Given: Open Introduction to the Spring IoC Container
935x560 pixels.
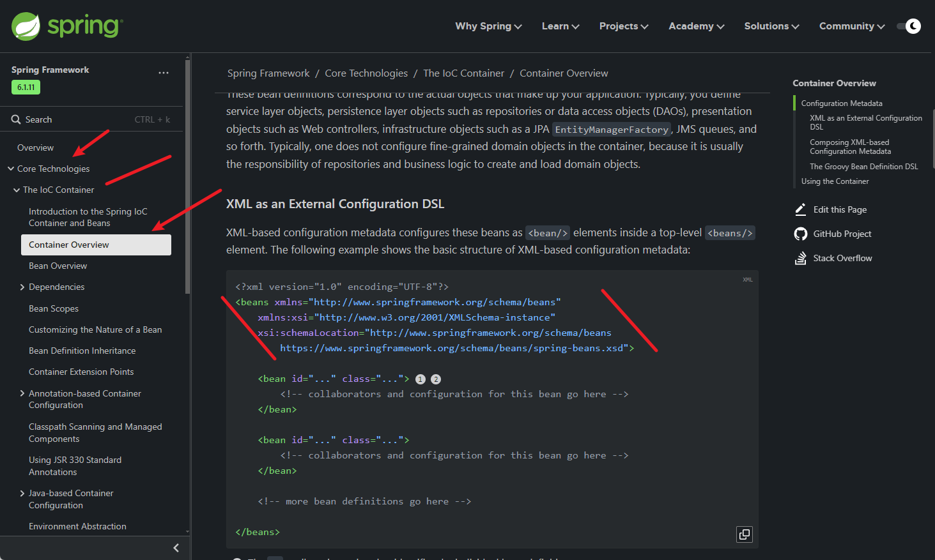Looking at the screenshot, I should (88, 217).
